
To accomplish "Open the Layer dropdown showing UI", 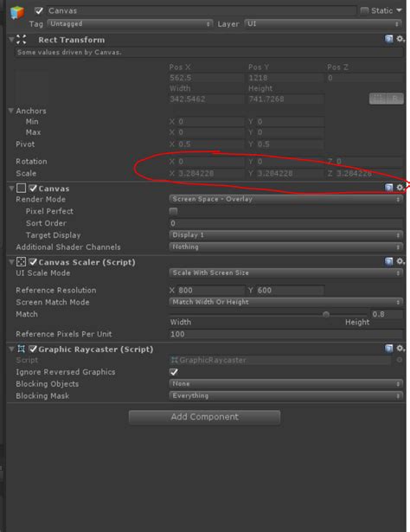I will (x=323, y=23).
